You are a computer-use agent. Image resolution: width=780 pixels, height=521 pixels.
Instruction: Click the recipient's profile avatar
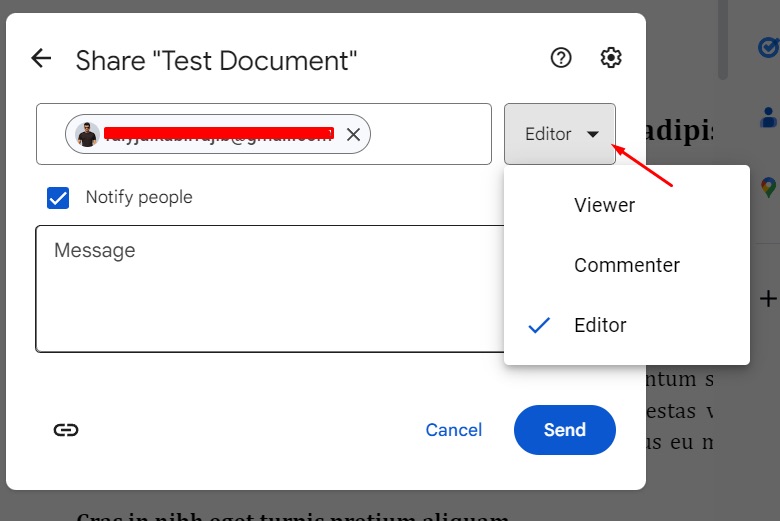click(87, 134)
